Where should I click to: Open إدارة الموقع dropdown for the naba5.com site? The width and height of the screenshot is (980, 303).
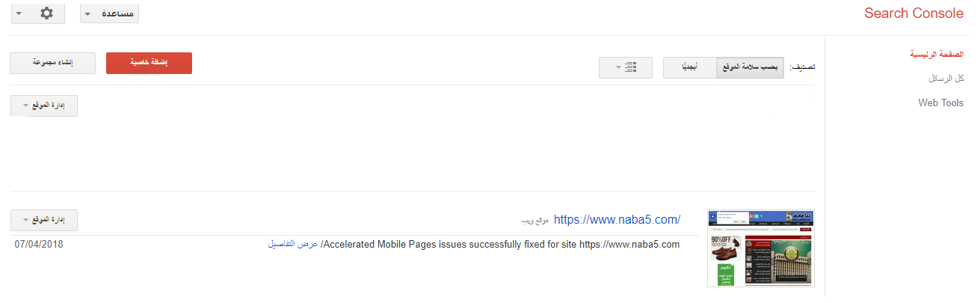[44, 220]
